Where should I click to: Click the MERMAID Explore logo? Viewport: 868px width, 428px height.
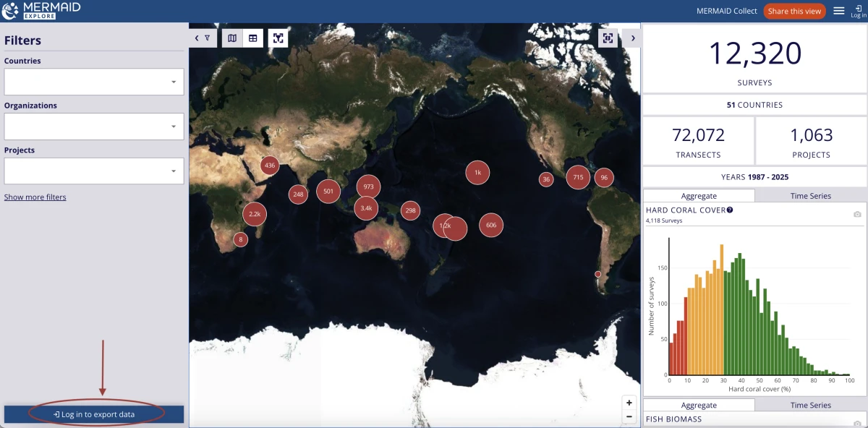coord(41,10)
